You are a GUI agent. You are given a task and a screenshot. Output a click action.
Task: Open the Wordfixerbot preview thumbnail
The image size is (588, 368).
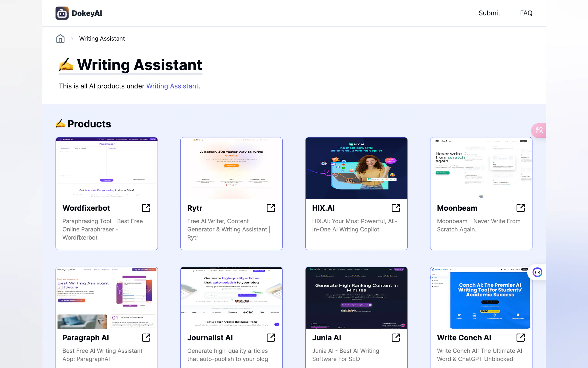(x=106, y=168)
